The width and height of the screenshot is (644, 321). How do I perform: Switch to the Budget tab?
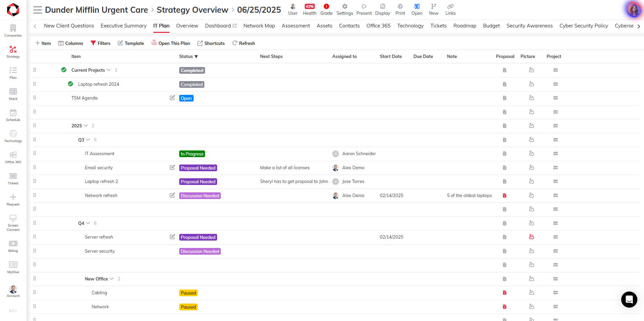point(491,26)
